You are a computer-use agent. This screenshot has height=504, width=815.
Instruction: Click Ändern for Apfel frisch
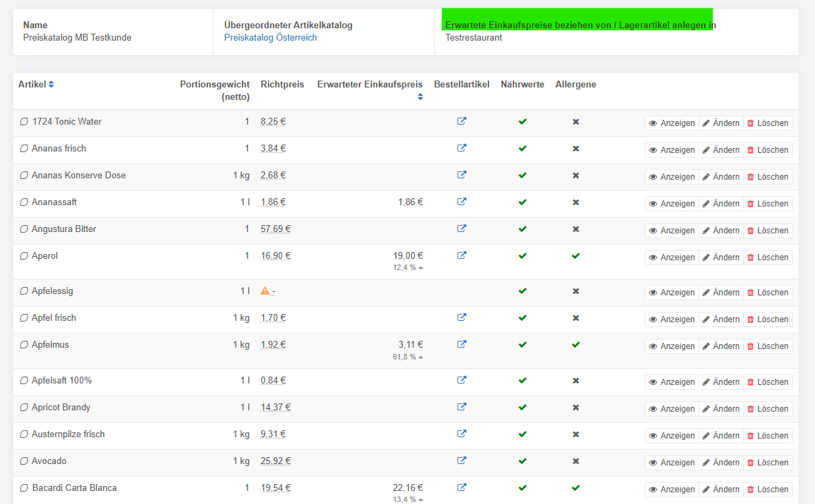(721, 319)
